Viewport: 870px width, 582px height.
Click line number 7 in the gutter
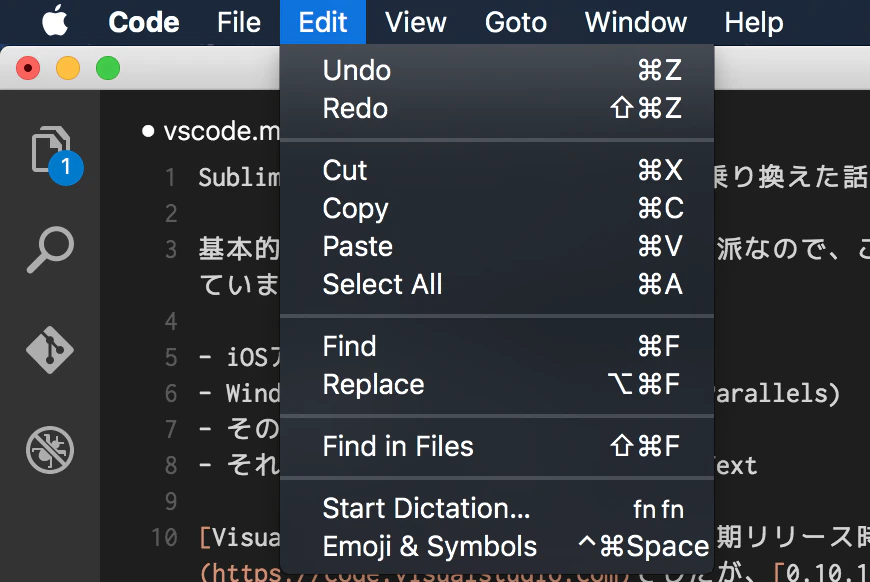(x=171, y=429)
